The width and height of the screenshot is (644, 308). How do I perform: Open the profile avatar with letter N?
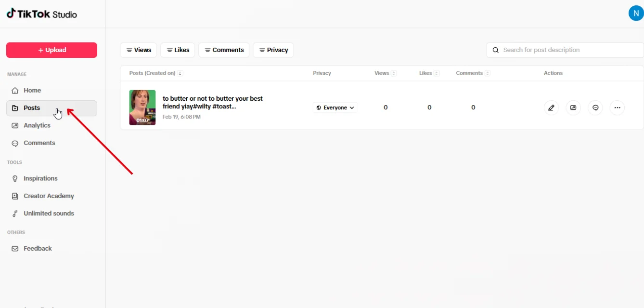click(636, 13)
